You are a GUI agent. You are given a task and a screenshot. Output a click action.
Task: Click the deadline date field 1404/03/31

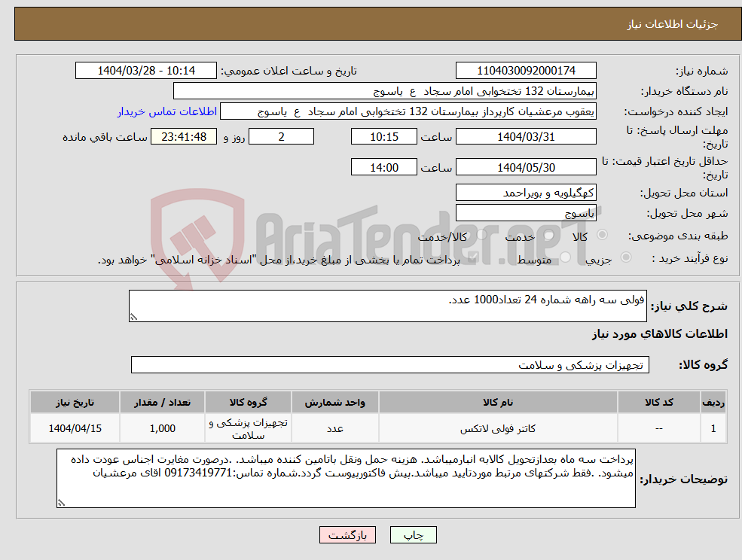coord(525,136)
